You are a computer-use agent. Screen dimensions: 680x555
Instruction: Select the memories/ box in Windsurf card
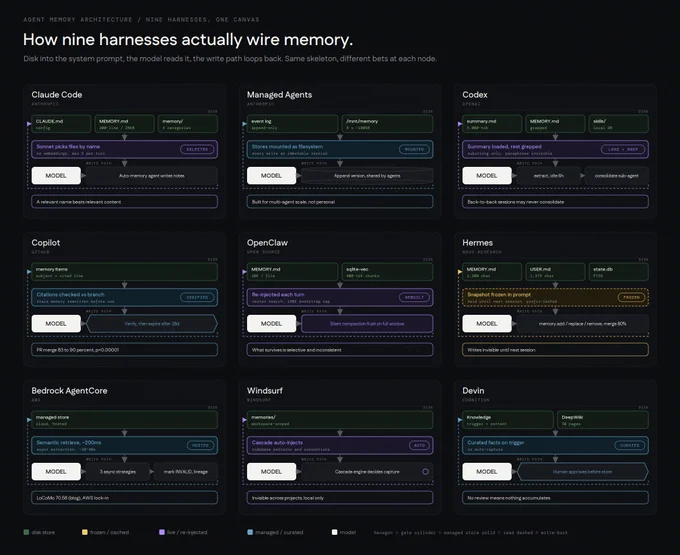click(340, 420)
